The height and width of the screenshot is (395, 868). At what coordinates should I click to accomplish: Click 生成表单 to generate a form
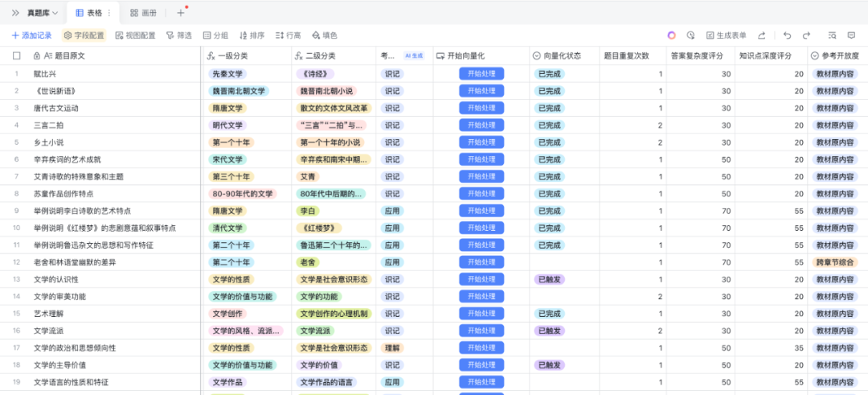point(726,35)
